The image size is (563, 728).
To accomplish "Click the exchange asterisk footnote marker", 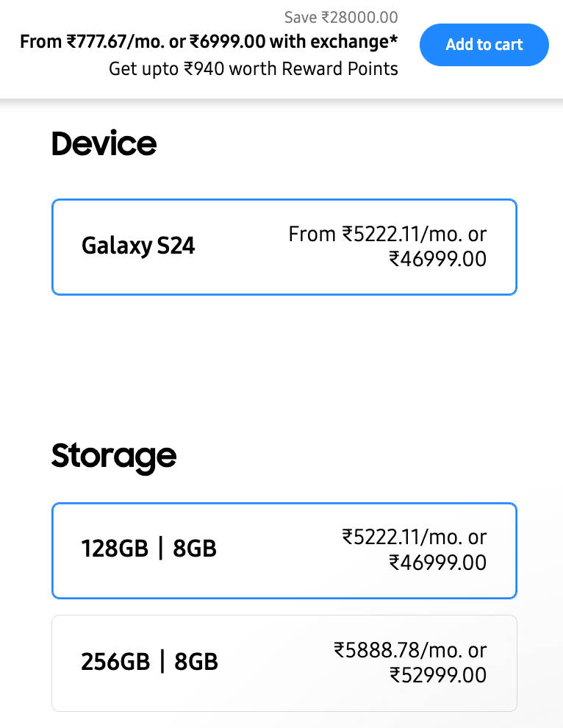I will [x=394, y=40].
